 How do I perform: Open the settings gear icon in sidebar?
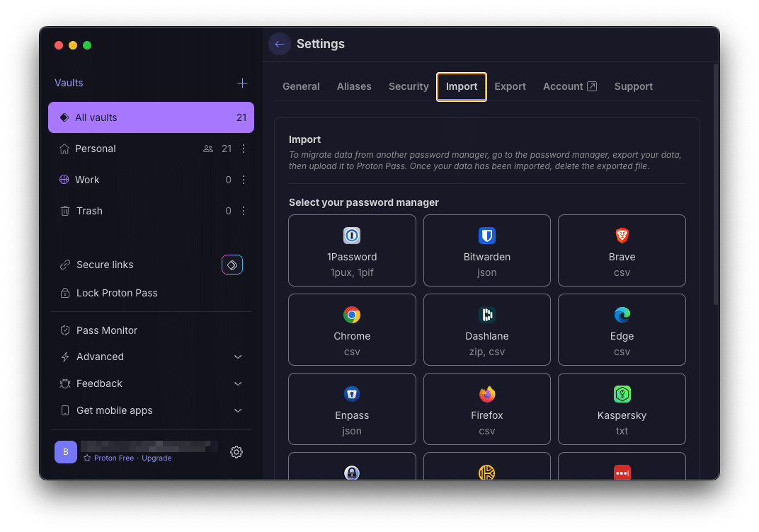[236, 452]
